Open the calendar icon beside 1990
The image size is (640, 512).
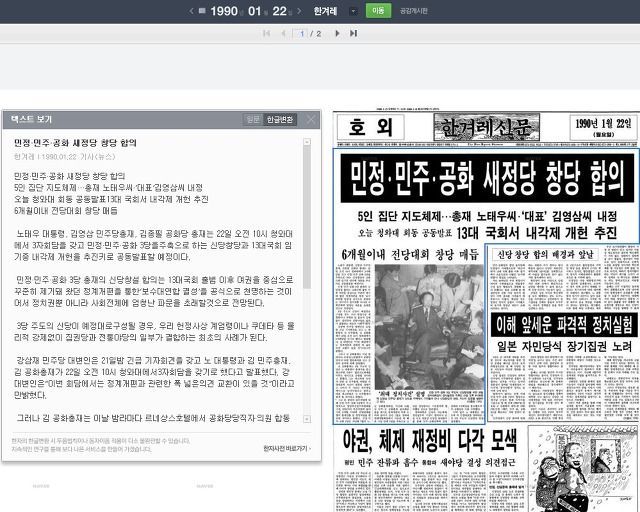[x=202, y=11]
